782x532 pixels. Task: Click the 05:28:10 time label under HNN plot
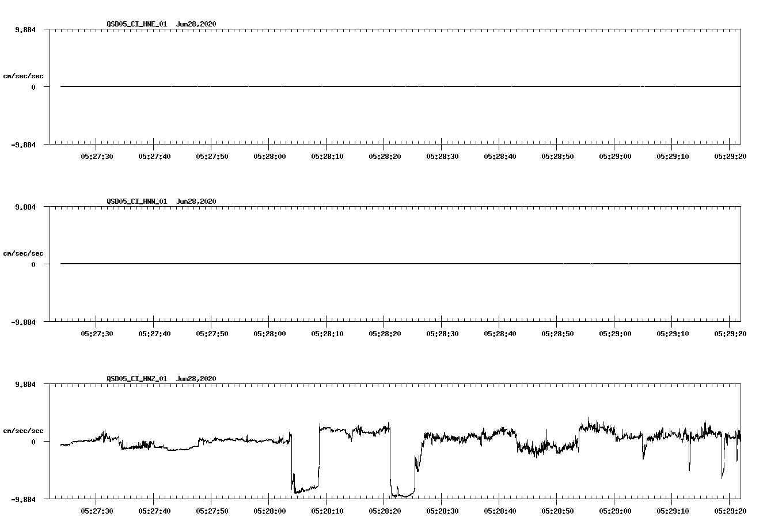(327, 333)
